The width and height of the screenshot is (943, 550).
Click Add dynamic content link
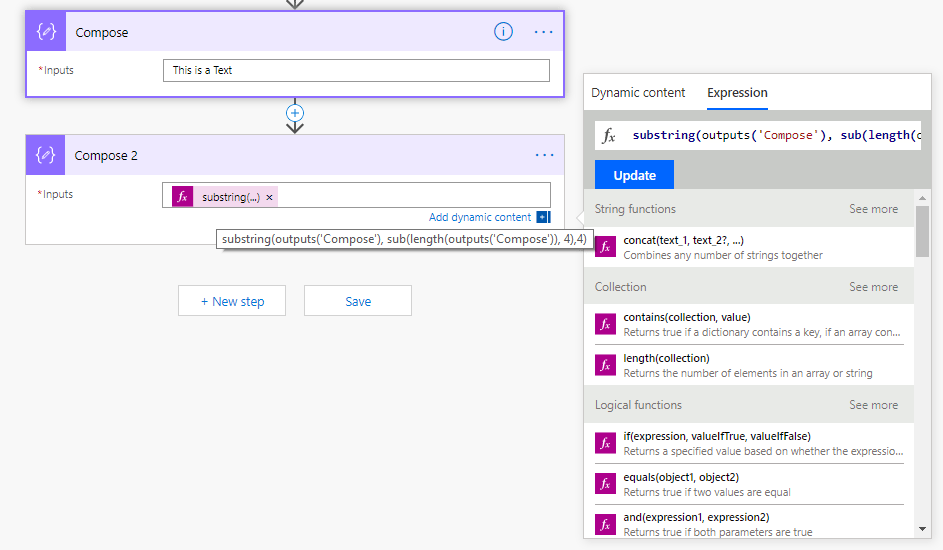480,217
